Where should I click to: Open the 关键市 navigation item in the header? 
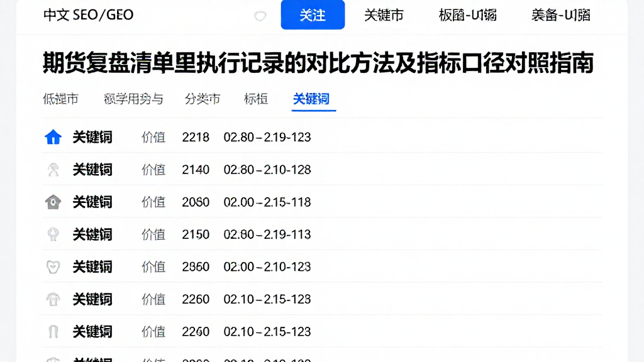tap(384, 15)
